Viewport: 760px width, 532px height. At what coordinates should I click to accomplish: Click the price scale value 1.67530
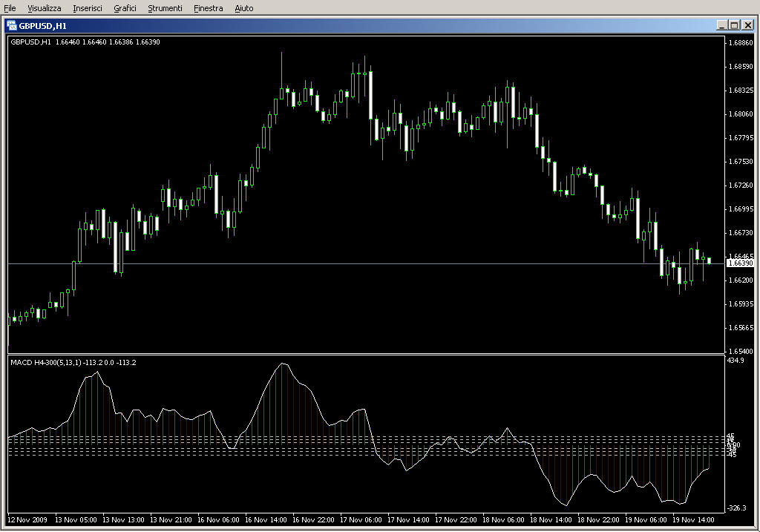pos(741,161)
